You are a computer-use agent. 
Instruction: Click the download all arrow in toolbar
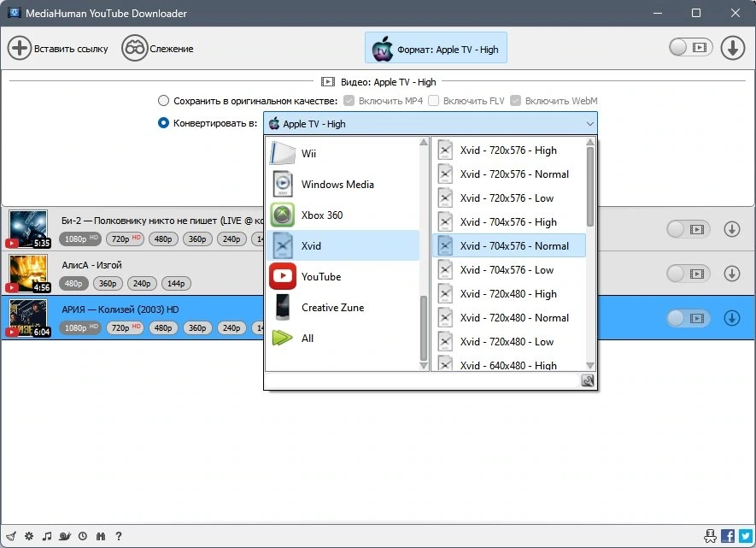[732, 48]
